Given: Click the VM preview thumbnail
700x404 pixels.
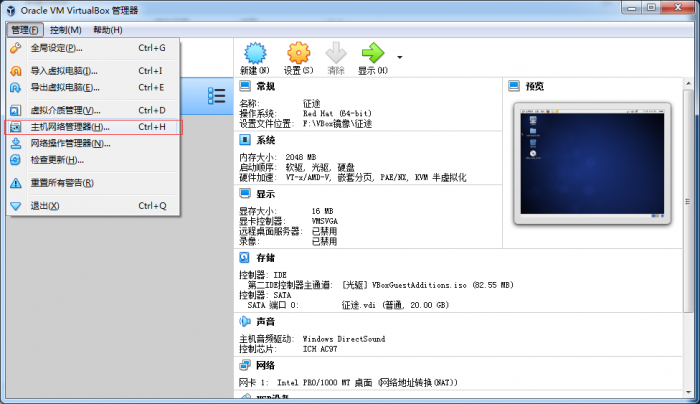Looking at the screenshot, I should pos(592,163).
